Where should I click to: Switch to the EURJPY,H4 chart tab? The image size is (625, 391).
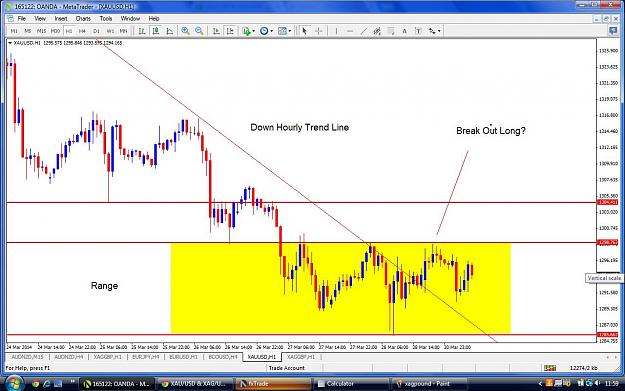click(145, 357)
